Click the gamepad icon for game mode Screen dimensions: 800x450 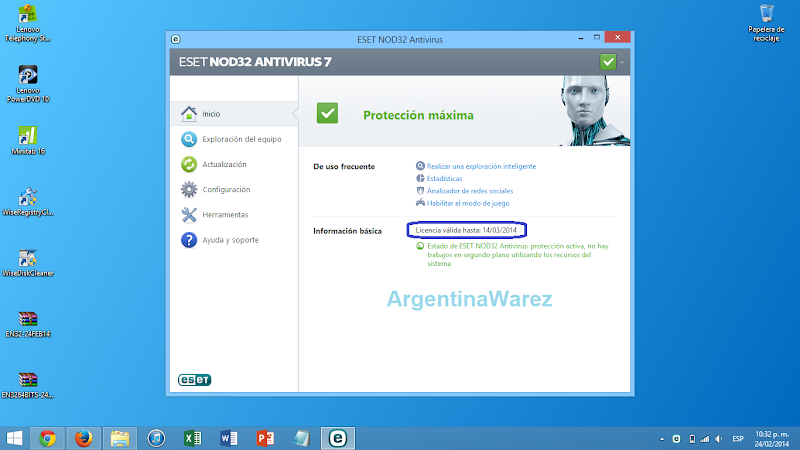420,203
